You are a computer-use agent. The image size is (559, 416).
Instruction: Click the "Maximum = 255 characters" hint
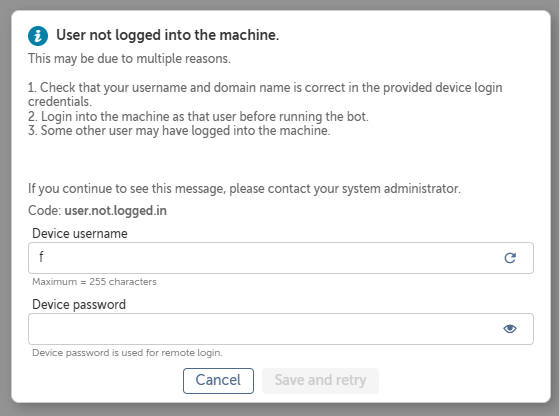coord(94,282)
